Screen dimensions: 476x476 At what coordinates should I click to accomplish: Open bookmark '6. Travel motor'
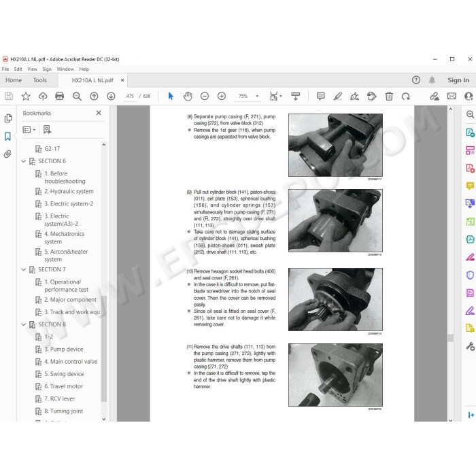tap(63, 386)
